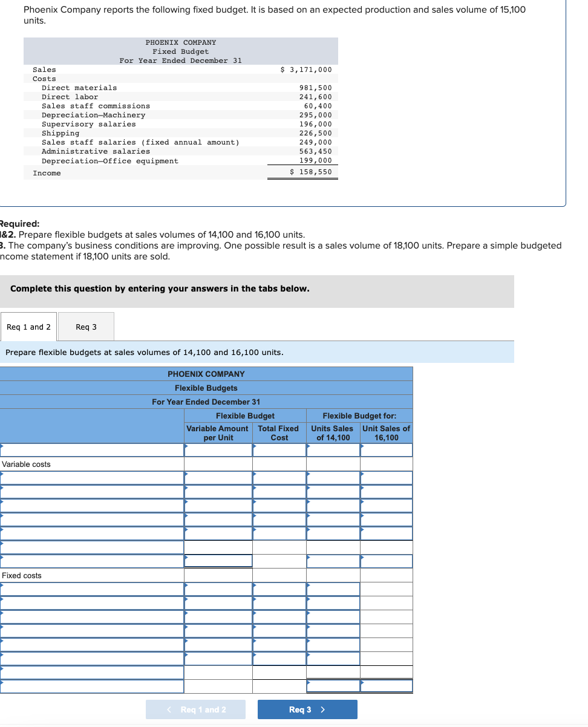588x727 pixels.
Task: Select the label cell directly below Fixed costs
Action: point(92,589)
